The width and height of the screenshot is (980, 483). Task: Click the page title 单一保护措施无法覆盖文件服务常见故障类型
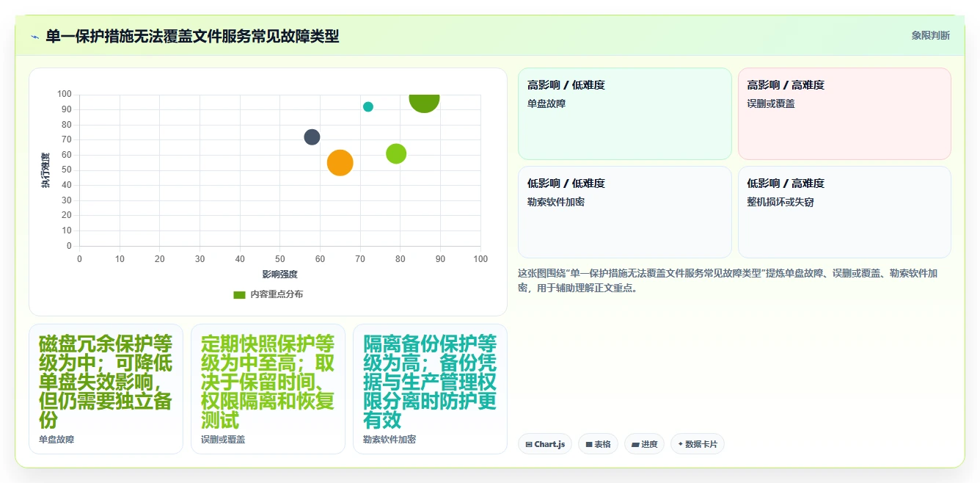[x=192, y=36]
